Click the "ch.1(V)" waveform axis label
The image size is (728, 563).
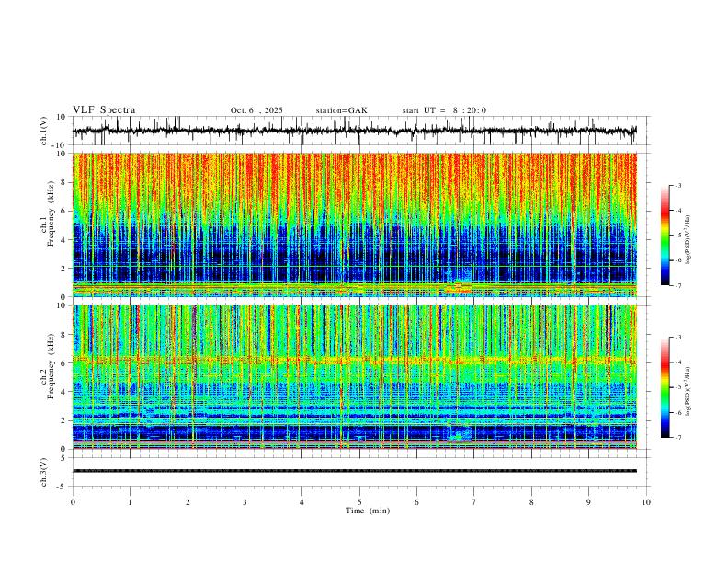pos(44,131)
